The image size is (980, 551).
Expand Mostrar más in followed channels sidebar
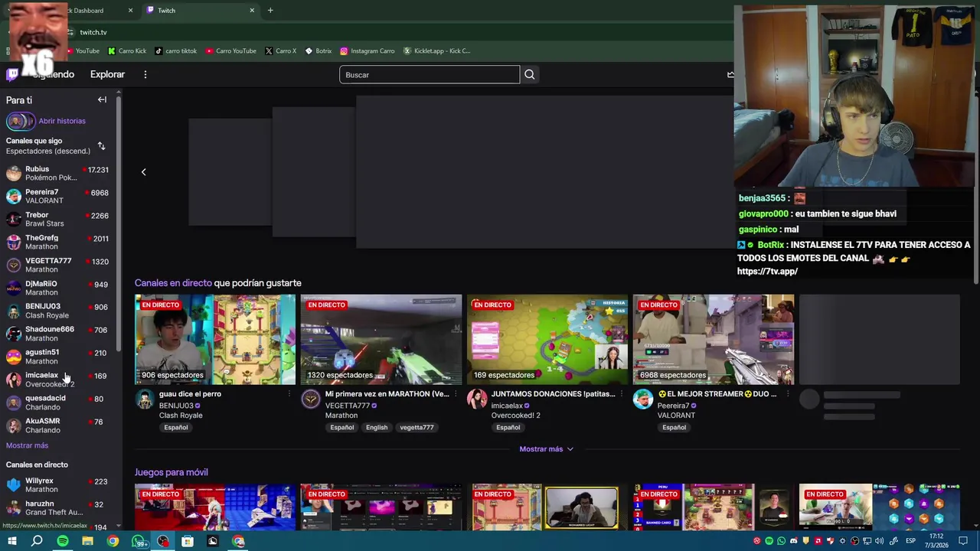(27, 445)
